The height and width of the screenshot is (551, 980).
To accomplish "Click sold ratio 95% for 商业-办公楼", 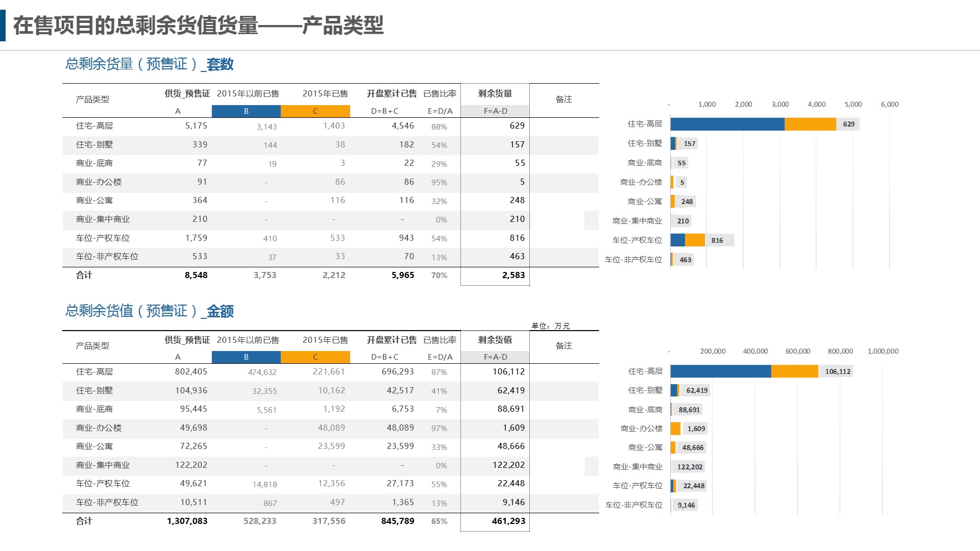I will 439,182.
